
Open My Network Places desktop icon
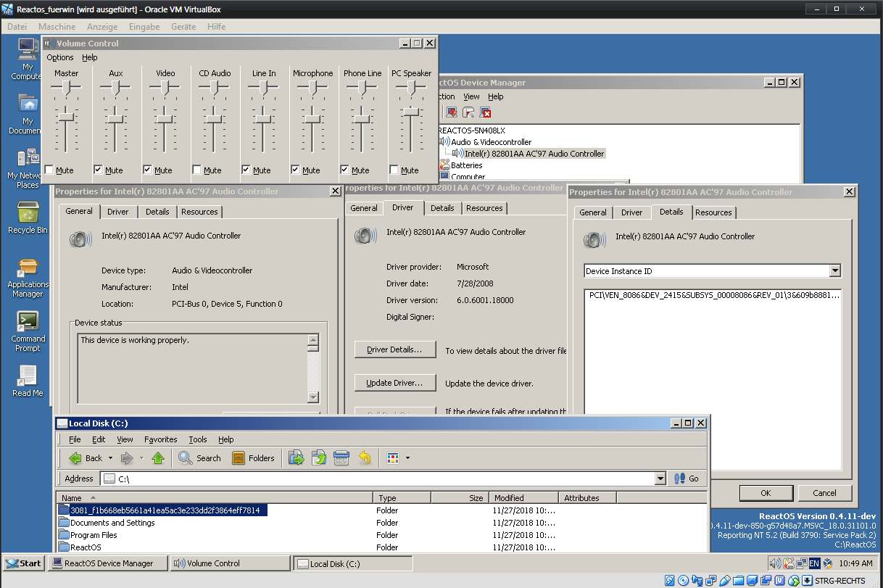click(28, 168)
